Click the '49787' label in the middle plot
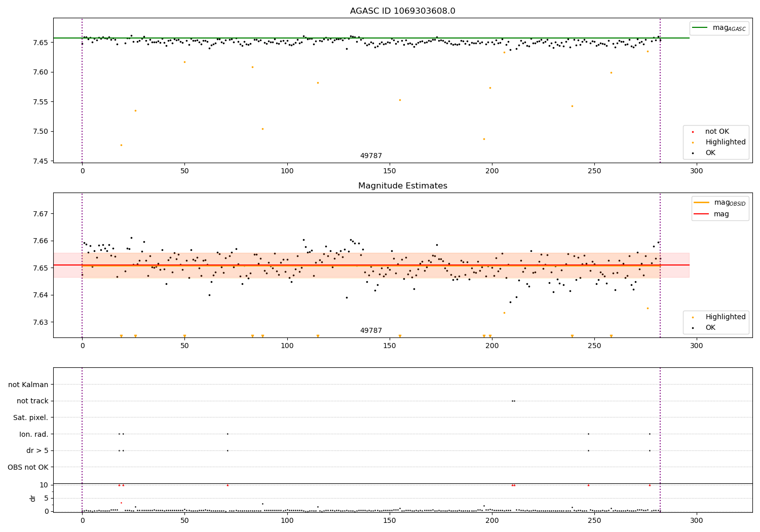The image size is (760, 532). 371,331
